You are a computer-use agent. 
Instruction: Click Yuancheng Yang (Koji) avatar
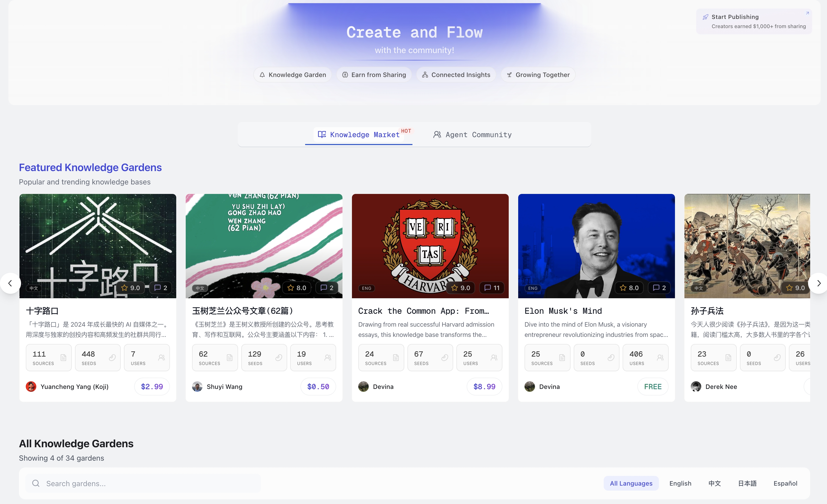pyautogui.click(x=31, y=387)
